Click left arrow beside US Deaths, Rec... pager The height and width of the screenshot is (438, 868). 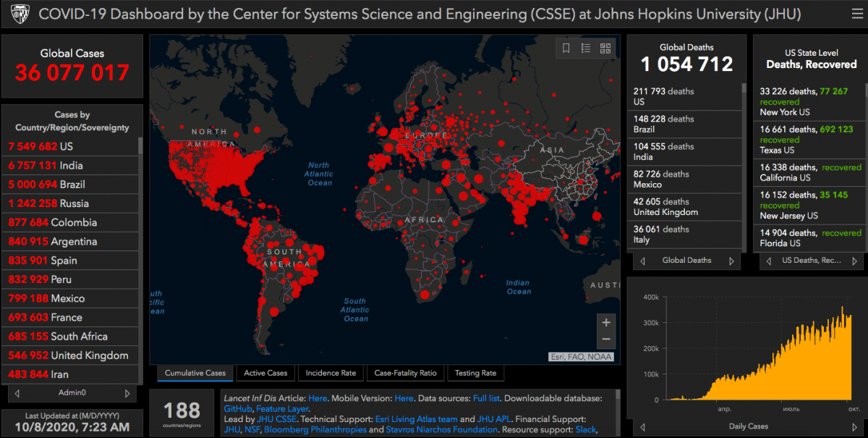point(767,261)
